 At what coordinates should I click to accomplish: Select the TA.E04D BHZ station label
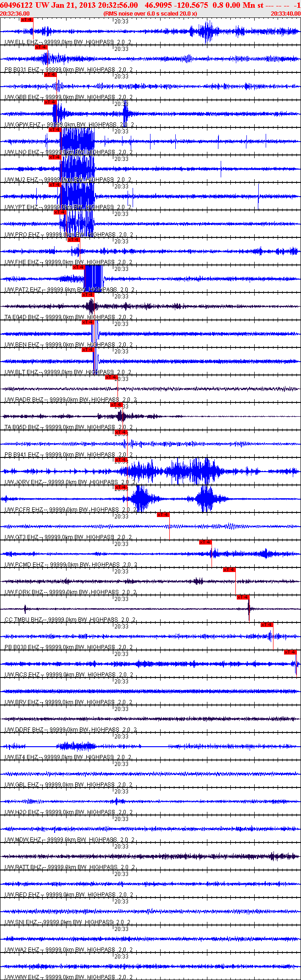pyautogui.click(x=22, y=317)
